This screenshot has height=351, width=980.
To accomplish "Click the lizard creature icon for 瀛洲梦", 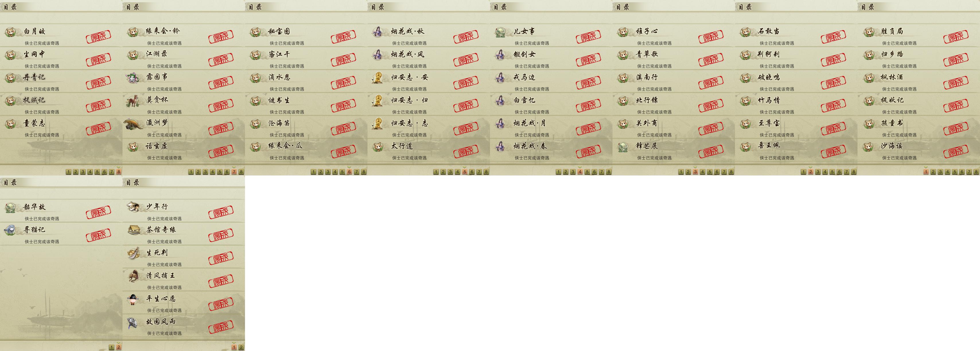I will [x=133, y=123].
